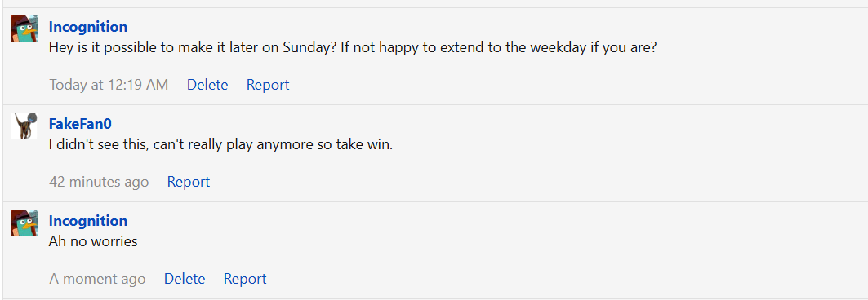Click the 'Ah no worries' message text

click(93, 241)
